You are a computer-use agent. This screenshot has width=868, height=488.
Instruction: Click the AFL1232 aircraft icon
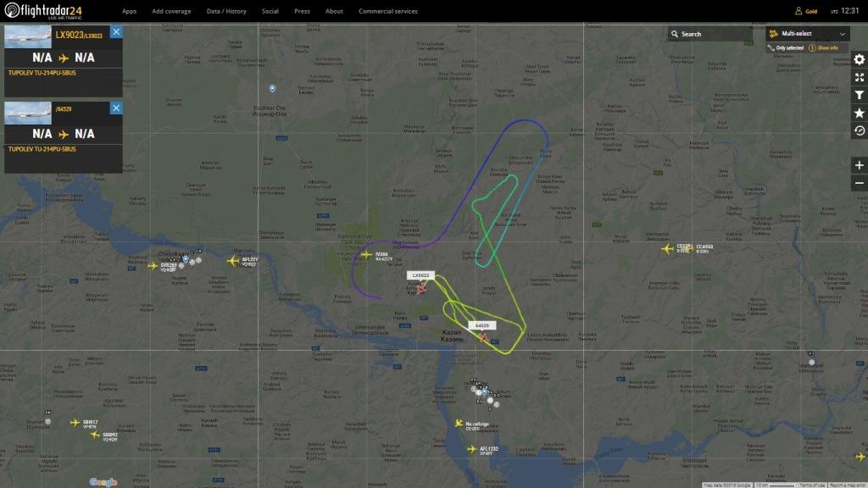[x=471, y=449]
